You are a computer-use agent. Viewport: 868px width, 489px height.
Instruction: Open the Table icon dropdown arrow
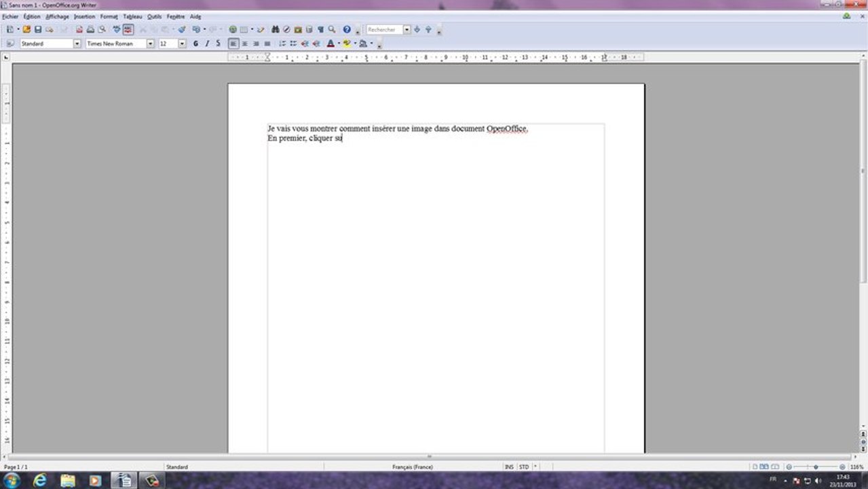click(252, 30)
